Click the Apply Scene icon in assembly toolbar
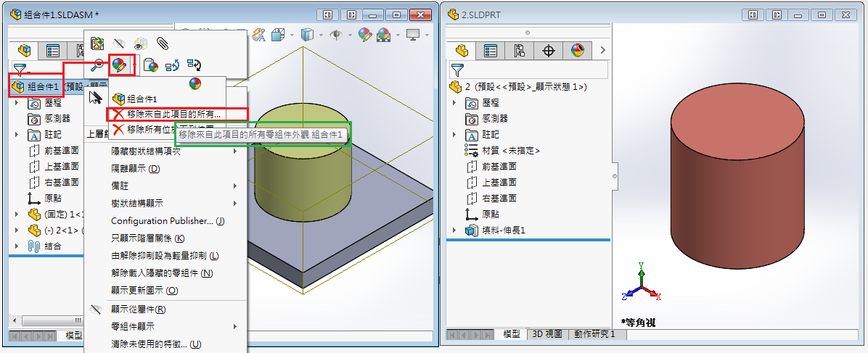This screenshot has height=353, width=868. pyautogui.click(x=384, y=35)
